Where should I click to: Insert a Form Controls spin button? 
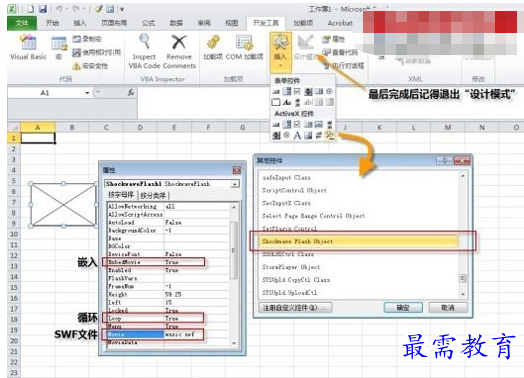click(308, 92)
